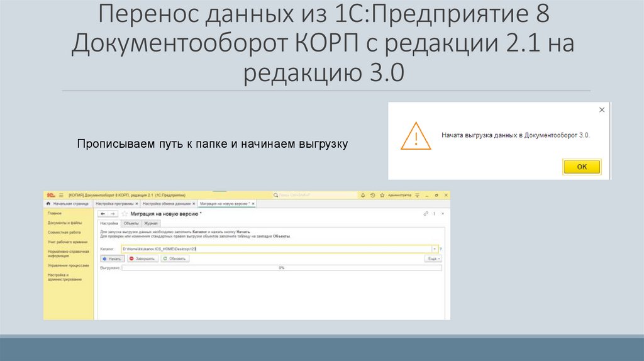This screenshot has height=361, width=644.
Task: Close the Миграция на новую версию tab
Action: 253,204
